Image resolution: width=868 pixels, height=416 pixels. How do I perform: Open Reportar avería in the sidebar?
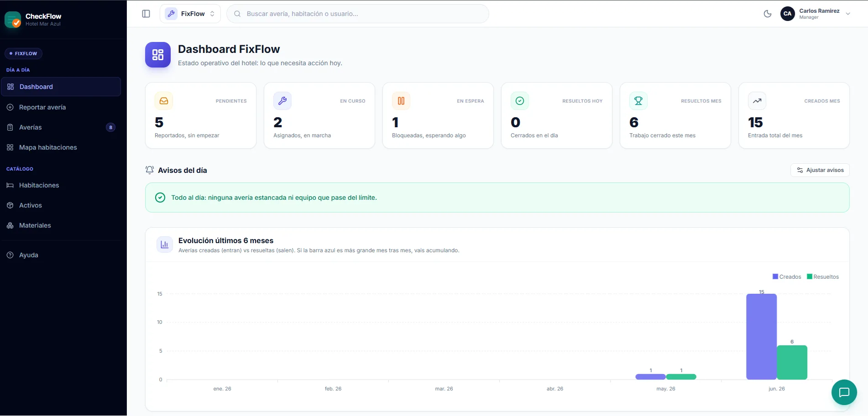pyautogui.click(x=61, y=107)
